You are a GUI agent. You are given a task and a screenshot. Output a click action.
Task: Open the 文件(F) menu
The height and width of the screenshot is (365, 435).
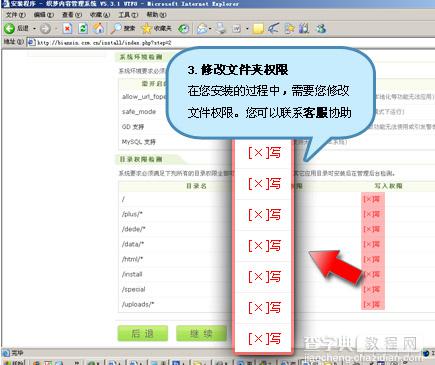click(x=15, y=15)
